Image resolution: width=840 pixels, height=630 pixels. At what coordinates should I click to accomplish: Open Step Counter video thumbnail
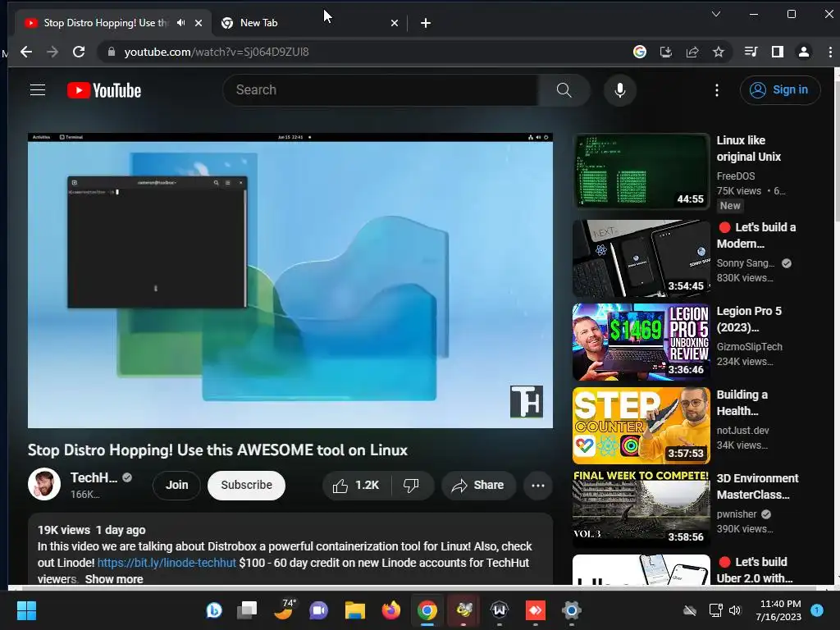coord(641,426)
